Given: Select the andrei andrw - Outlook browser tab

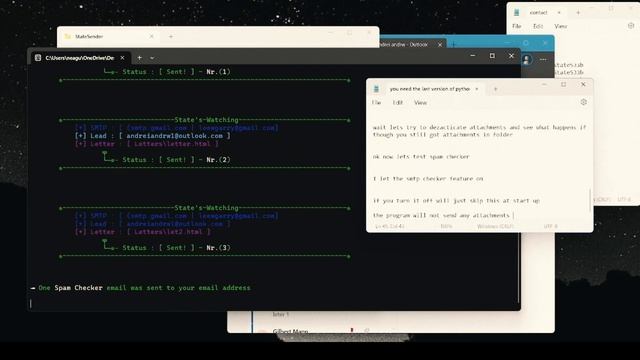Looking at the screenshot, I should 404,44.
